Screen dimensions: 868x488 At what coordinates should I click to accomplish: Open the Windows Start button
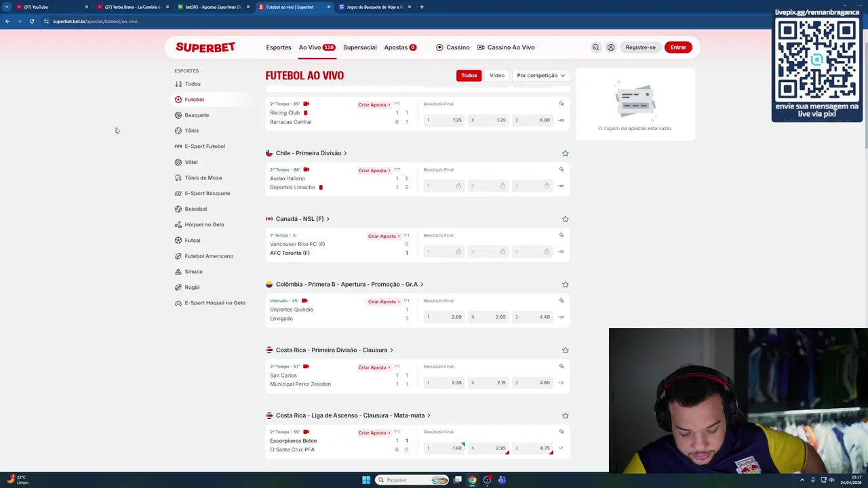point(366,480)
